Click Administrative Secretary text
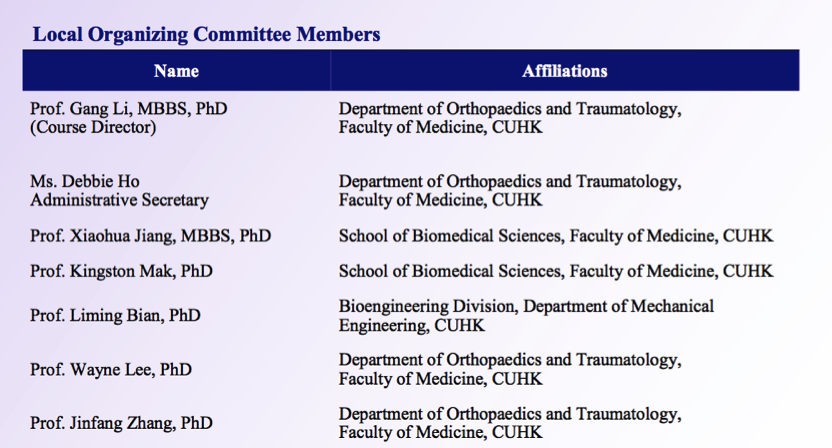 pos(119,200)
